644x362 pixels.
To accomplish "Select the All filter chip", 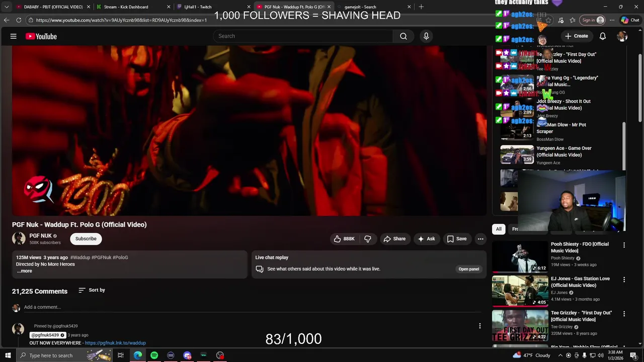I will click(499, 229).
